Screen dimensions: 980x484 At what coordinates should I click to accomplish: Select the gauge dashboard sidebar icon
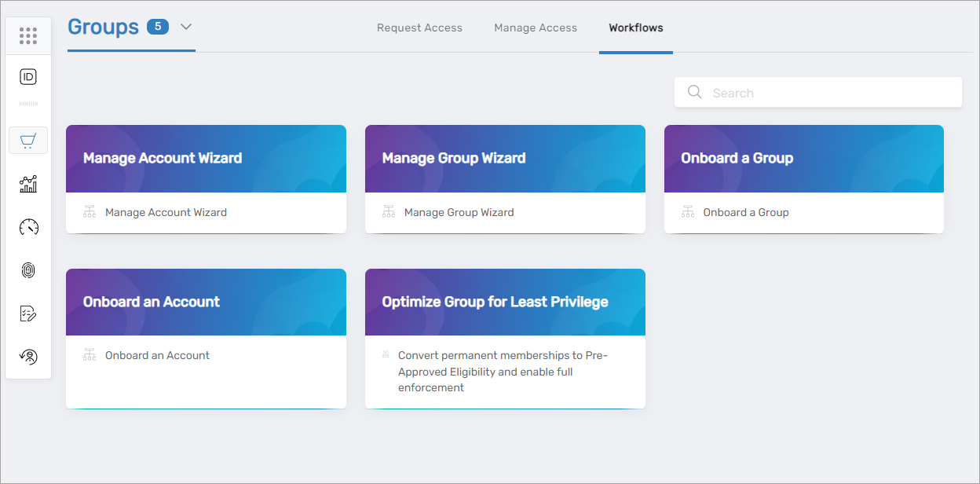[x=28, y=227]
